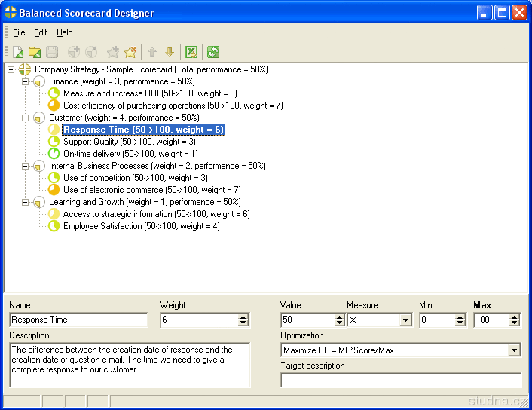This screenshot has height=410, width=532.
Task: Open the Edit menu
Action: coord(41,32)
